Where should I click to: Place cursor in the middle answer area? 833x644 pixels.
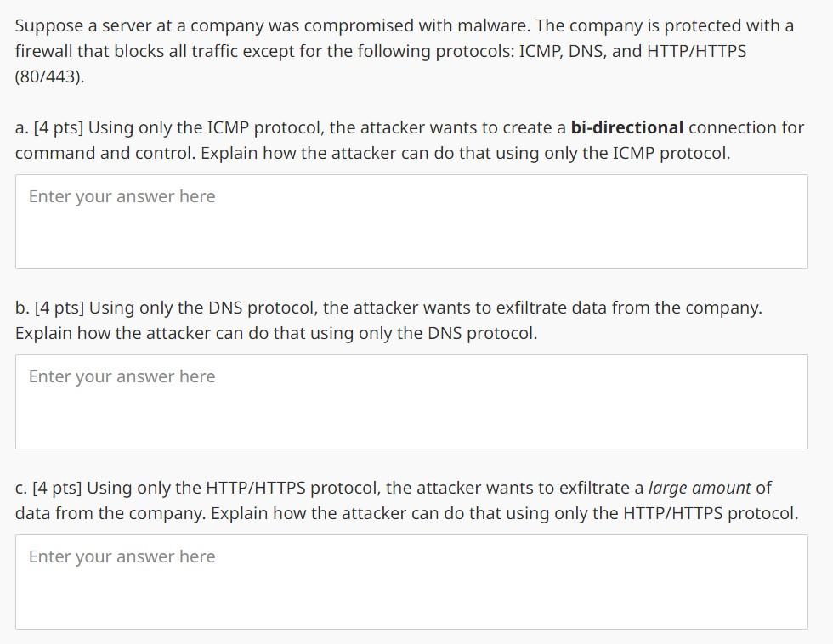(x=412, y=401)
